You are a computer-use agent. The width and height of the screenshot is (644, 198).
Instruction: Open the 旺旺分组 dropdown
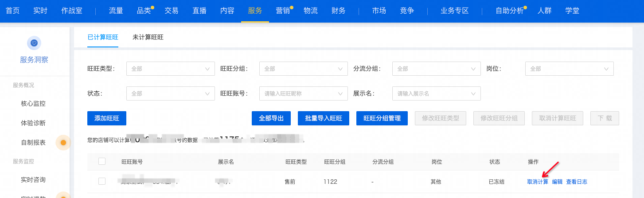[x=304, y=69]
